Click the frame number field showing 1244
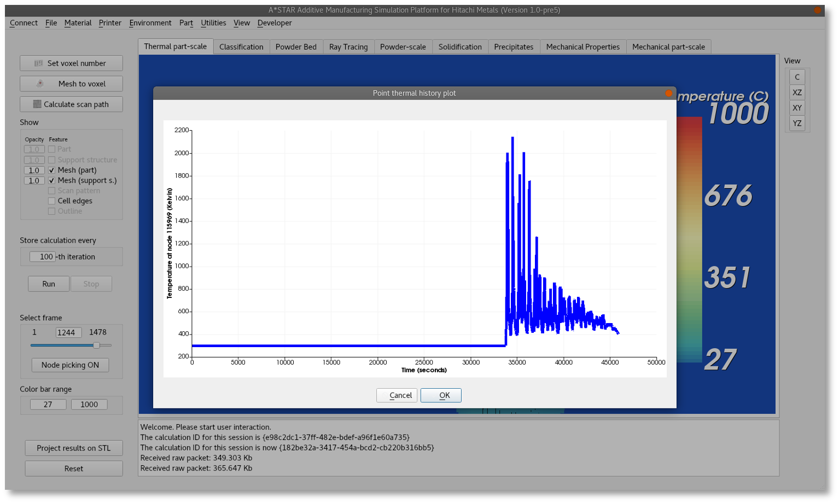Screen dimensions: 839x504 (68, 332)
